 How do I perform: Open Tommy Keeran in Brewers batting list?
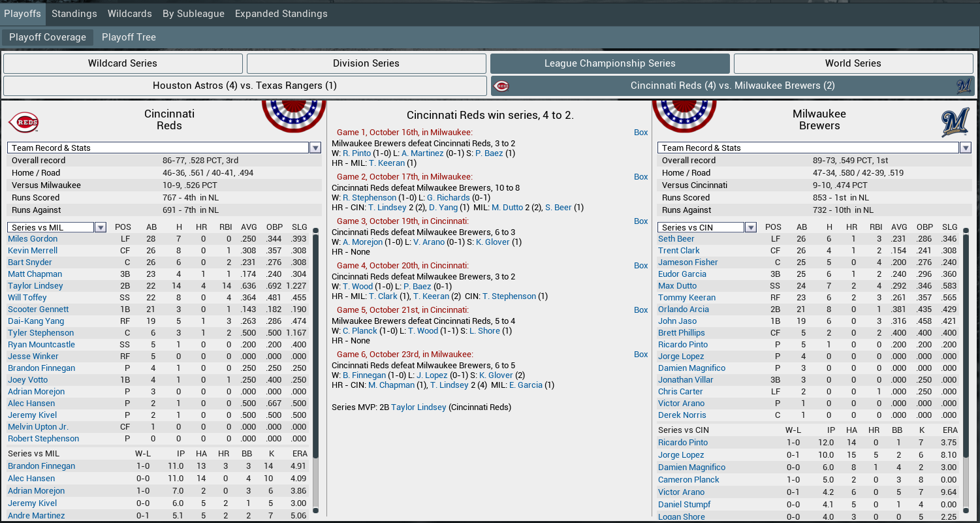tap(687, 298)
